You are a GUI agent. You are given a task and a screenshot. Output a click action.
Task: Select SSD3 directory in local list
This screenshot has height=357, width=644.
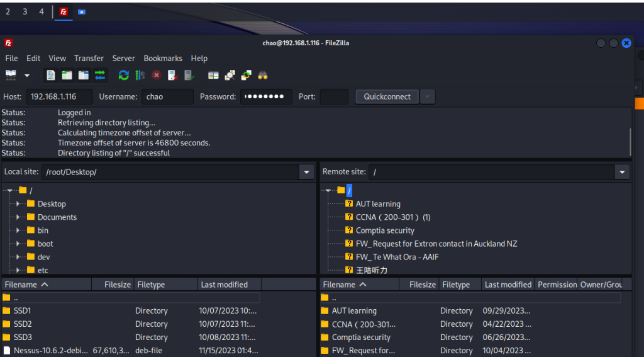pos(131,337)
